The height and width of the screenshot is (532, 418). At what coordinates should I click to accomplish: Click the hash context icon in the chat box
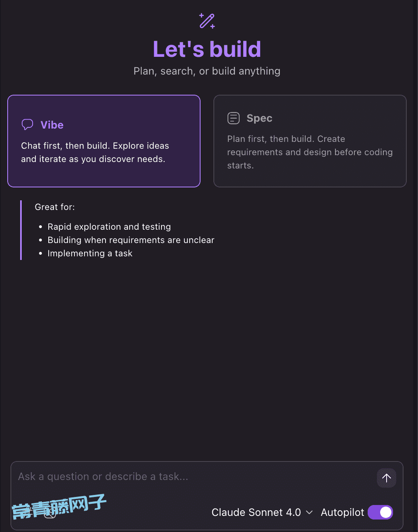pos(27,512)
